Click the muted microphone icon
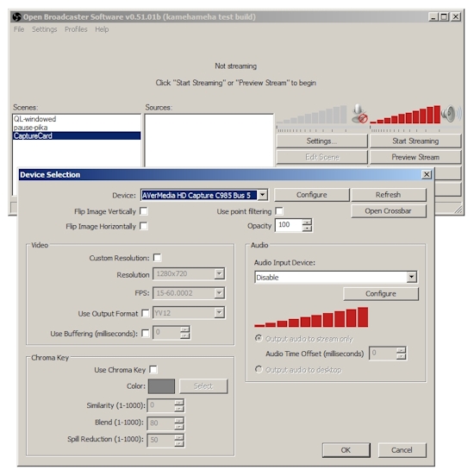Screen dimensions: 474x476 tap(359, 114)
